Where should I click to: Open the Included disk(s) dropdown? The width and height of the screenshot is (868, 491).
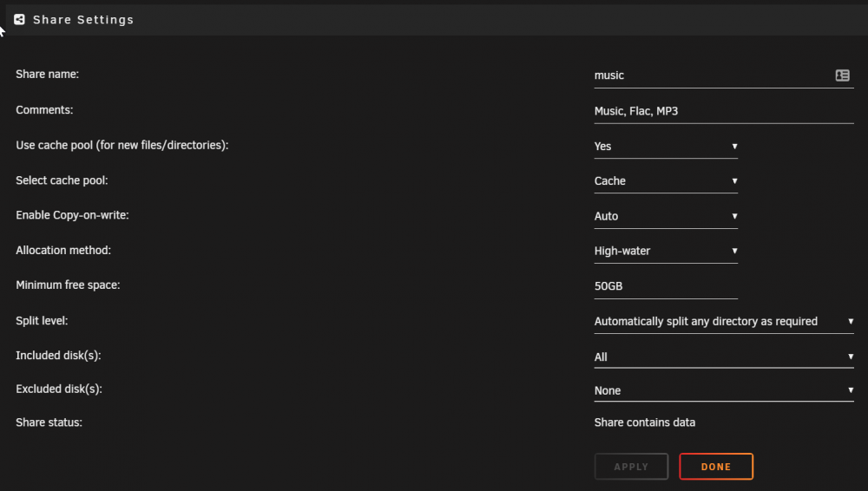coord(724,357)
